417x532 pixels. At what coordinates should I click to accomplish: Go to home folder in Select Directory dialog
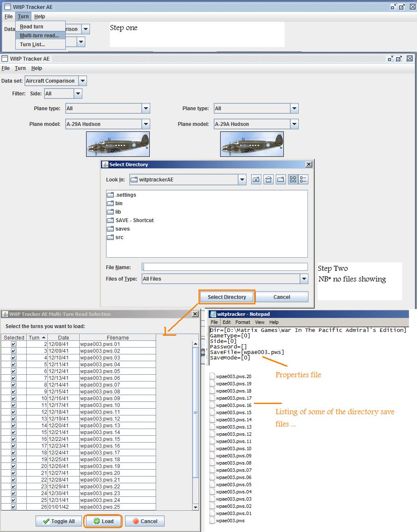click(x=268, y=179)
